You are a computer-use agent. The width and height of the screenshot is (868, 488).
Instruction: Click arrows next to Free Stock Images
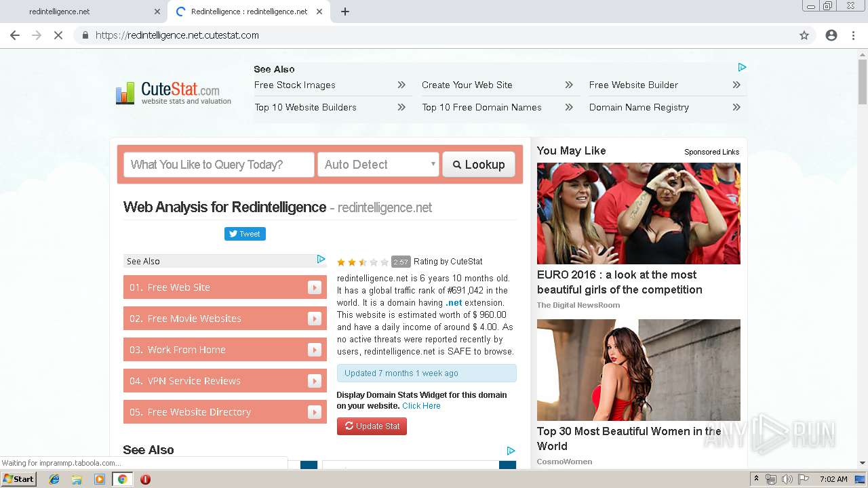pos(401,85)
